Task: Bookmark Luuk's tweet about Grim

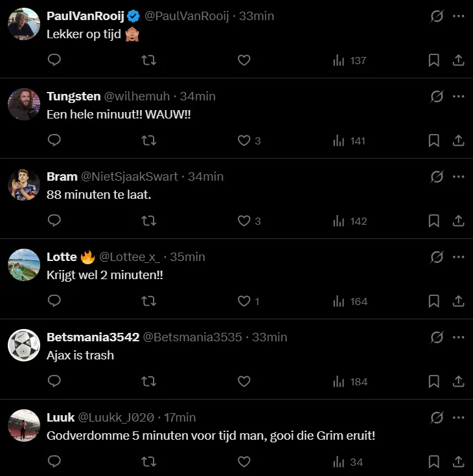Action: pyautogui.click(x=434, y=462)
